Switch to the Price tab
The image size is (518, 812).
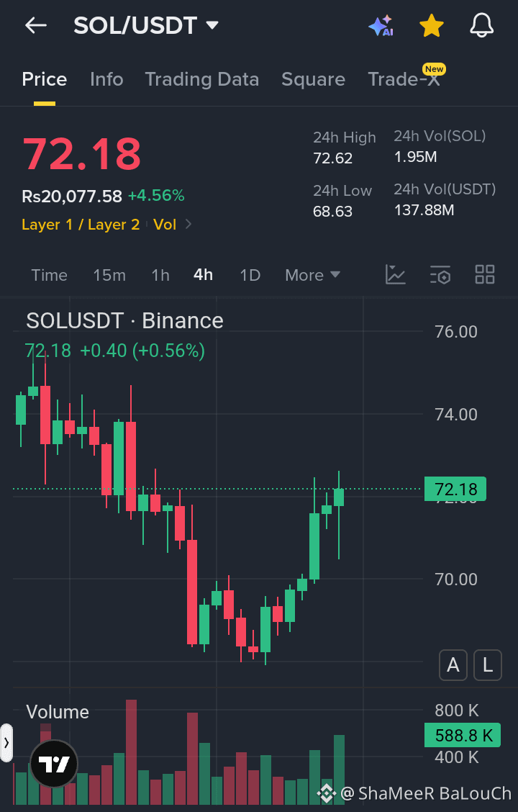coord(45,79)
